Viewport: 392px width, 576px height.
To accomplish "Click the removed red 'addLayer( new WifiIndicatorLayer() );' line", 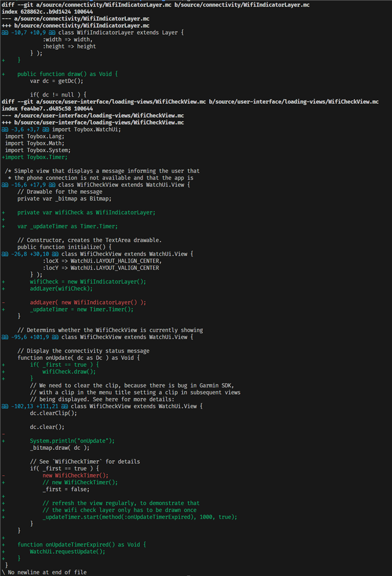I will pos(88,302).
